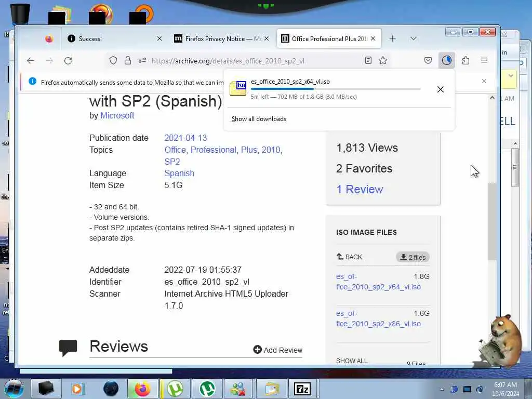Download es_office_2010_sp2_x64_vl.iso link
532x399 pixels.
point(378,282)
